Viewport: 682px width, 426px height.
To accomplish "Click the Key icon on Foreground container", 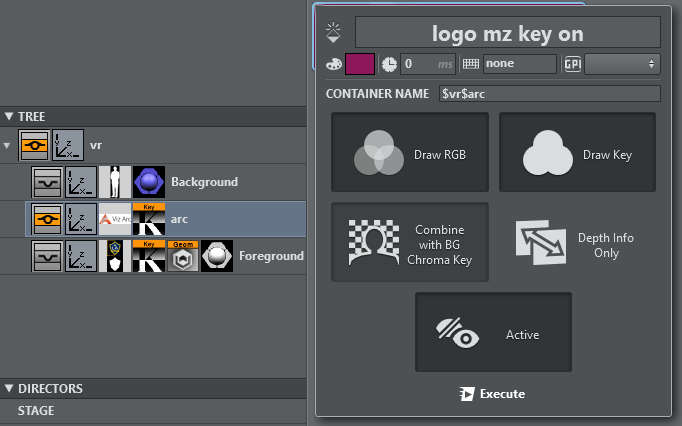I will pyautogui.click(x=149, y=255).
